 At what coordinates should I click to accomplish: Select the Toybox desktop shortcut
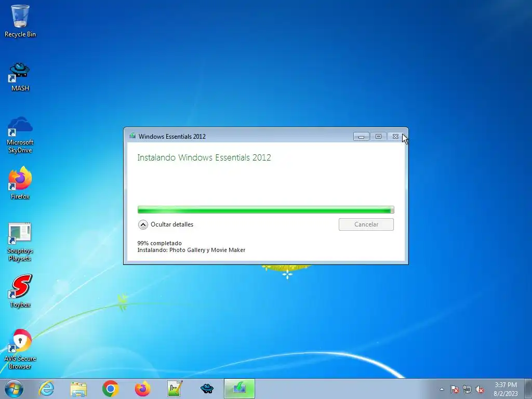[20, 291]
